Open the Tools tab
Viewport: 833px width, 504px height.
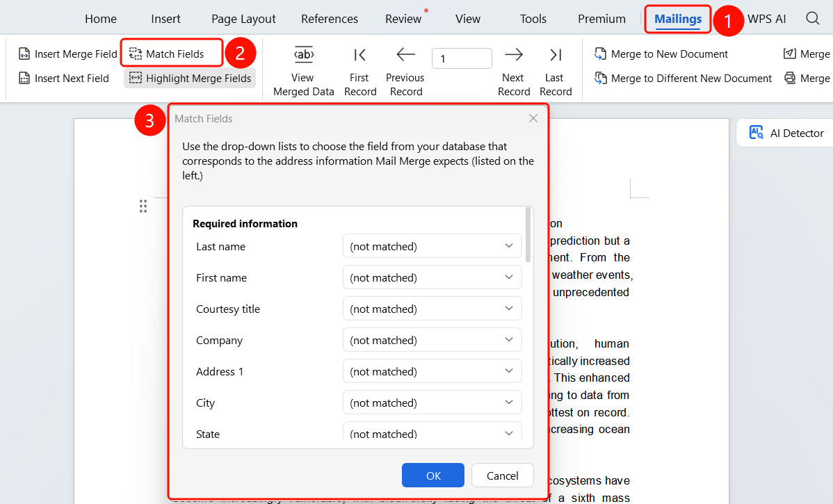[533, 19]
